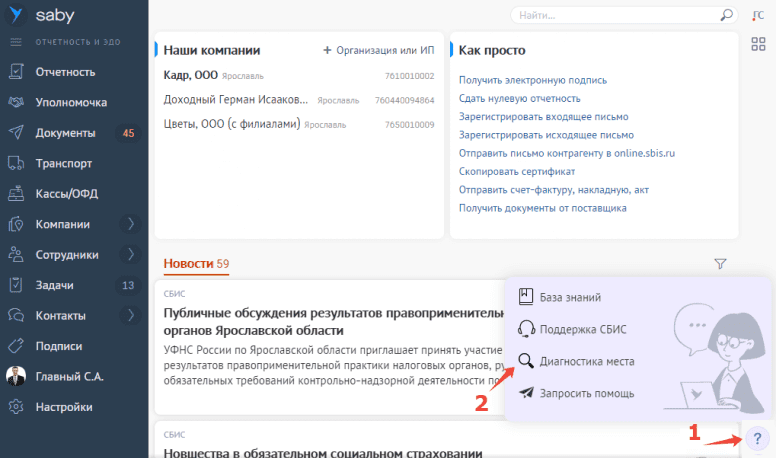Screen dimensions: 776x458
Task: Click the Контакты chat bubble icon
Action: [16, 315]
